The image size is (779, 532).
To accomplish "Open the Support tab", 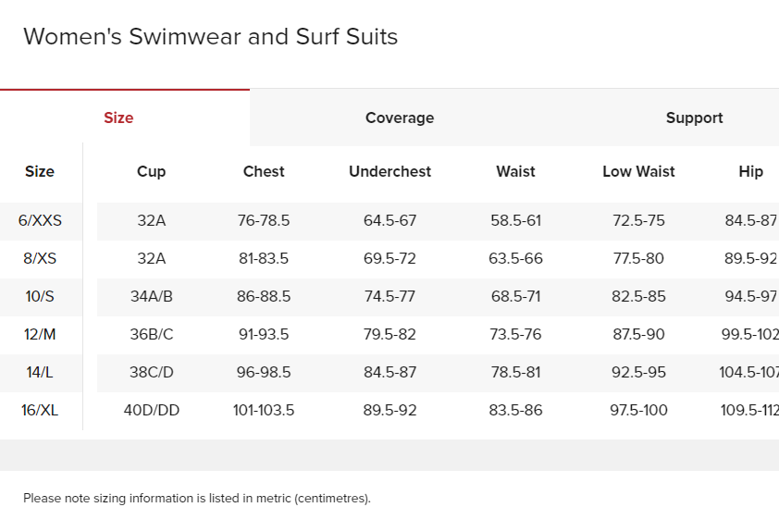I will [x=694, y=118].
